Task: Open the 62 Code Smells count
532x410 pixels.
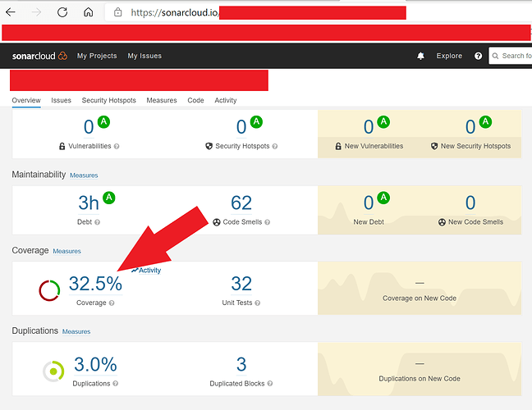Action: (241, 203)
